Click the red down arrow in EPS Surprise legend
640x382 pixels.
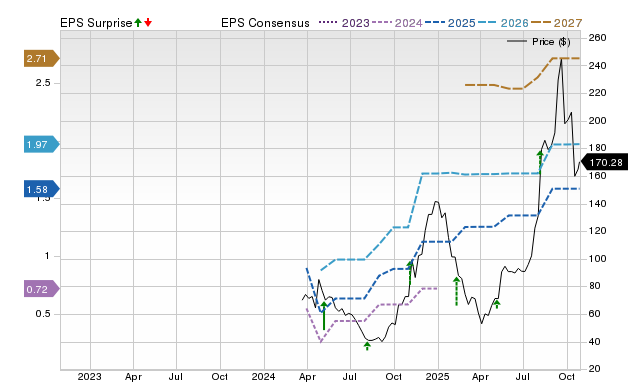[148, 23]
